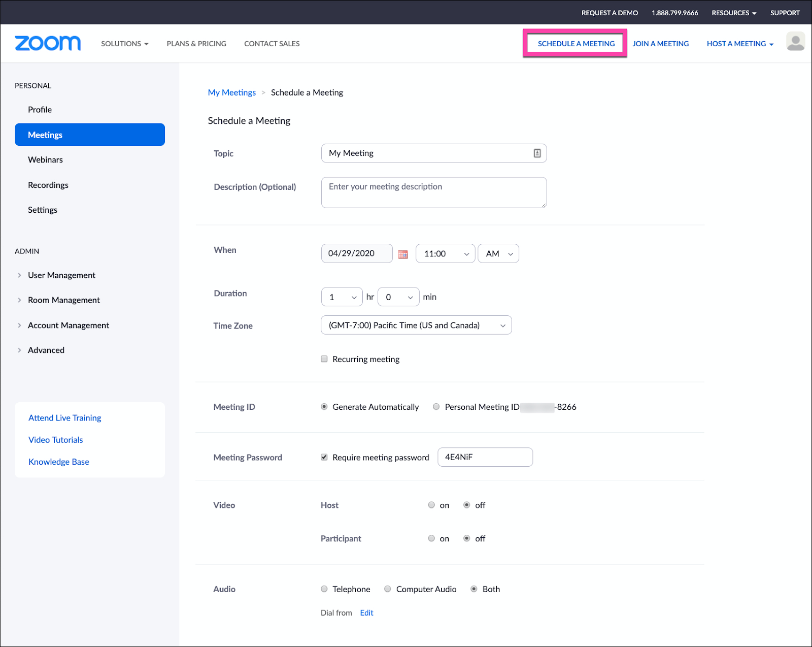Click the phone number 1.888.799.9666
The height and width of the screenshot is (647, 812).
coord(675,13)
